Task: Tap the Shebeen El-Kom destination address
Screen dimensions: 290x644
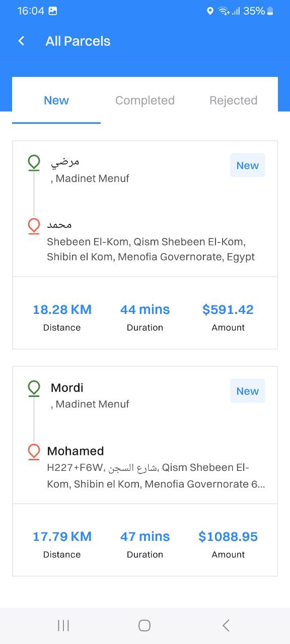Action: pyautogui.click(x=151, y=250)
